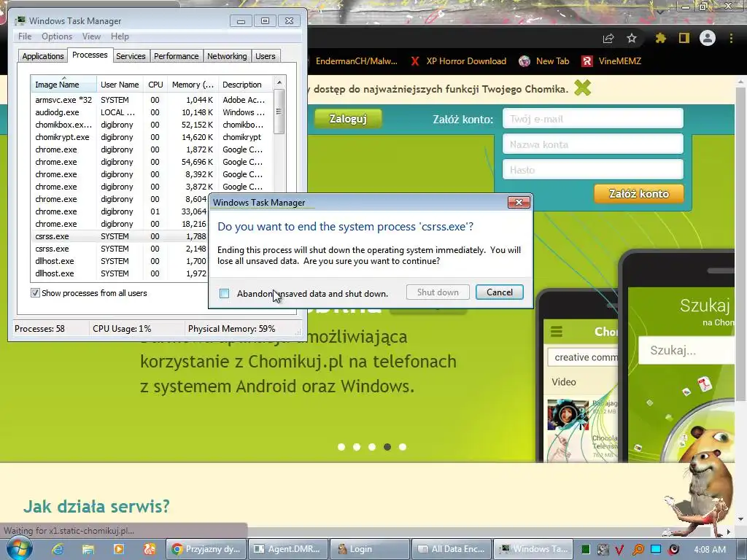The width and height of the screenshot is (747, 560).
Task: Switch to the Performance tab
Action: (x=176, y=56)
